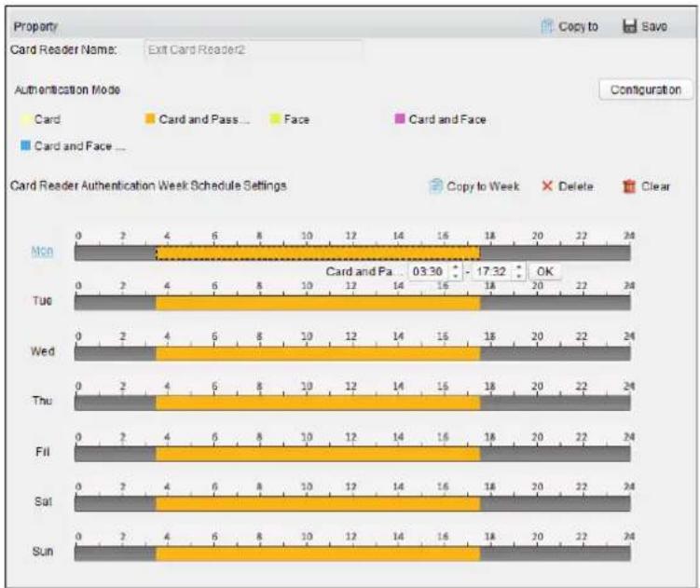The width and height of the screenshot is (700, 588).
Task: Click the Fri day label
Action: (x=43, y=451)
